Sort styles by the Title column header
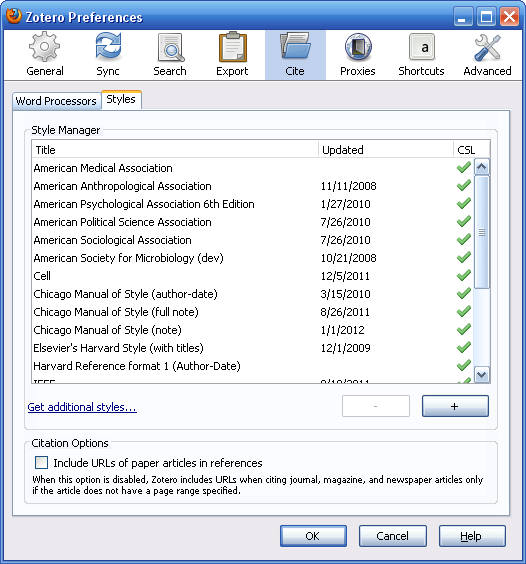 [175, 150]
